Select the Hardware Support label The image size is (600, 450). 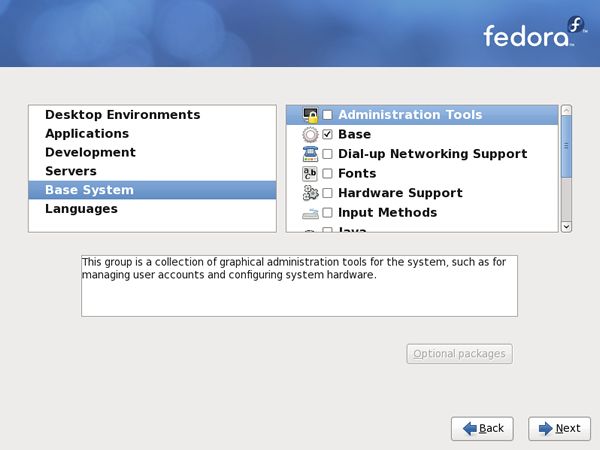point(400,193)
